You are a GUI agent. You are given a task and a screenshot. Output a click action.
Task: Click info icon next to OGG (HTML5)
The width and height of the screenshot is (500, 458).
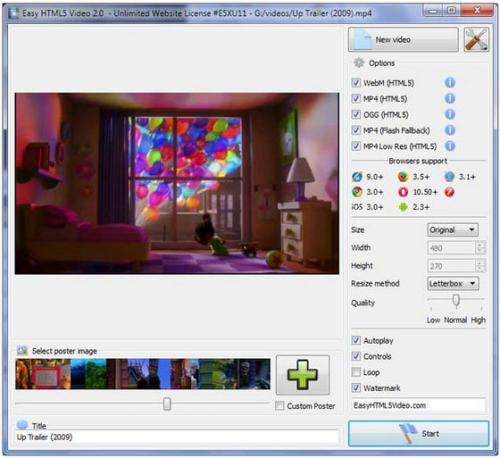(x=450, y=114)
